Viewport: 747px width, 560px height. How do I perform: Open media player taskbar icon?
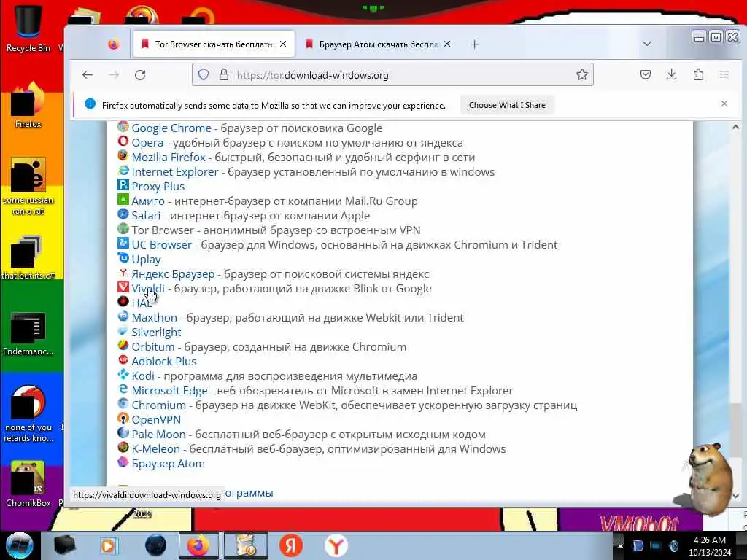(x=109, y=545)
